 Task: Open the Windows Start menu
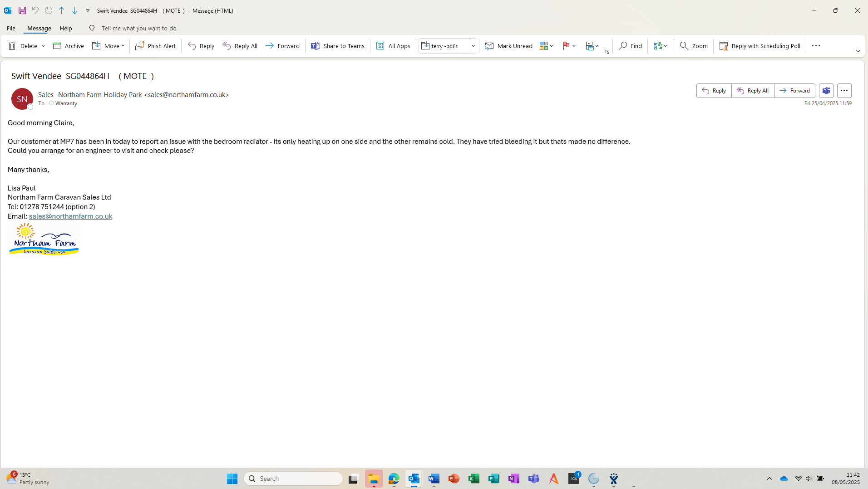pos(232,479)
